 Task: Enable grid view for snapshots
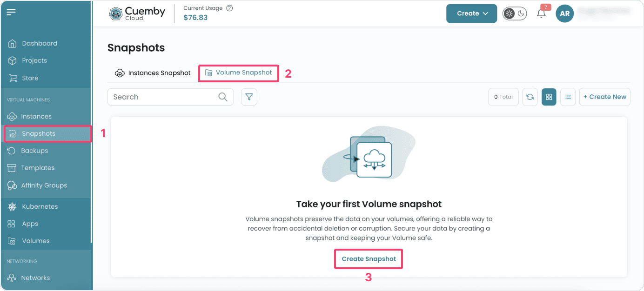coord(549,97)
